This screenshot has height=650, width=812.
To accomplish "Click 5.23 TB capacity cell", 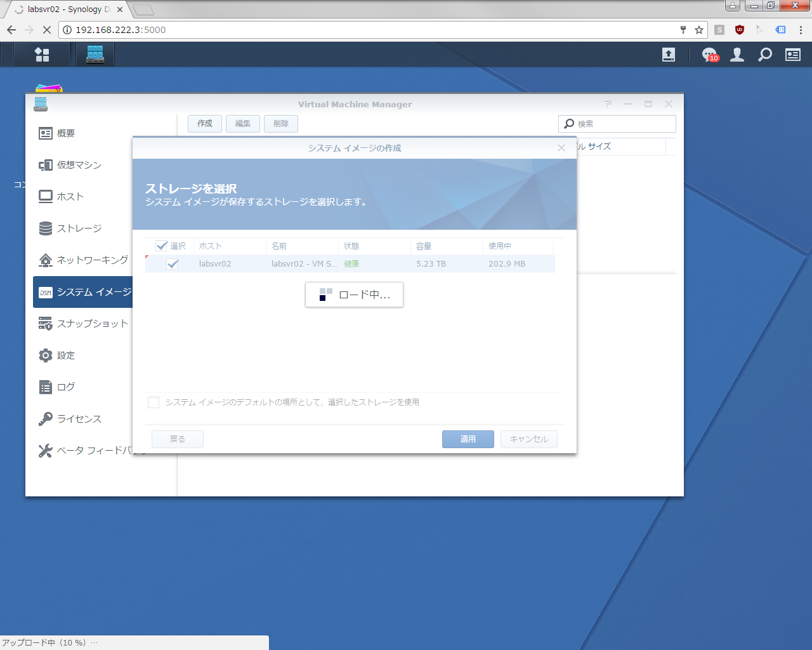I will (431, 264).
